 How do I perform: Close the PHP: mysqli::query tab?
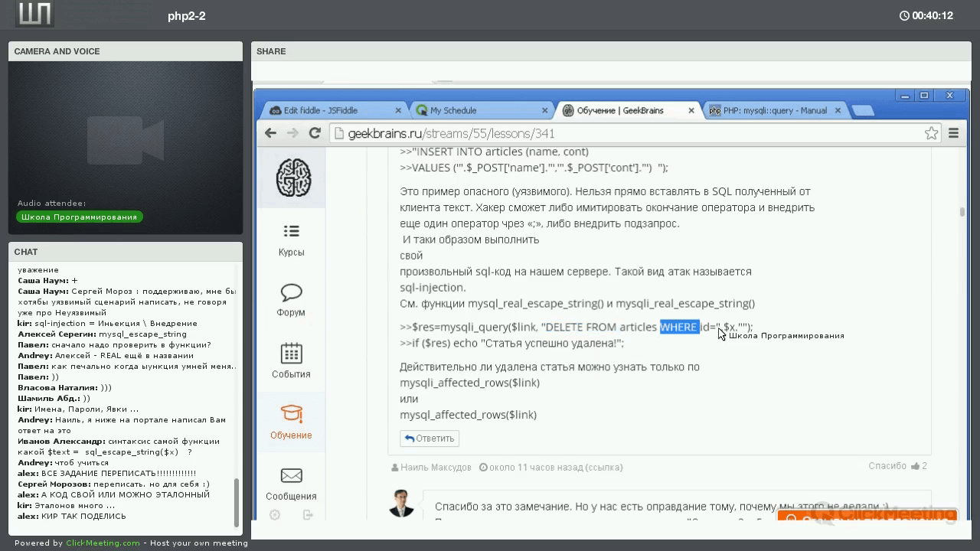(x=838, y=110)
